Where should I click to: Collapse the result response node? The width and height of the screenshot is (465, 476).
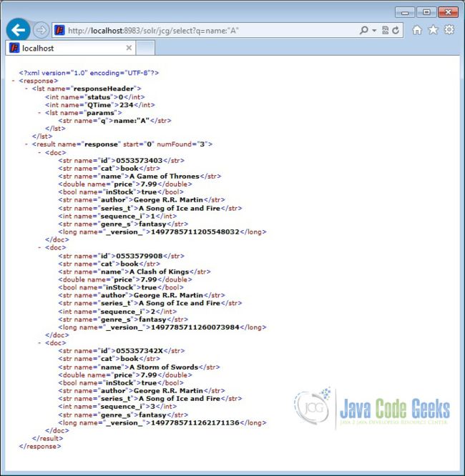point(26,144)
